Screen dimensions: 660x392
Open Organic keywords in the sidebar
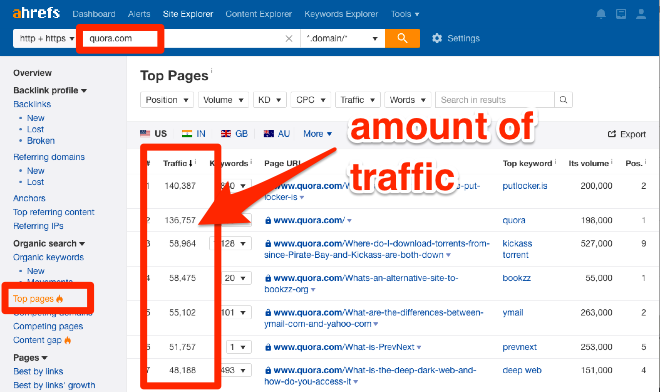[x=48, y=257]
